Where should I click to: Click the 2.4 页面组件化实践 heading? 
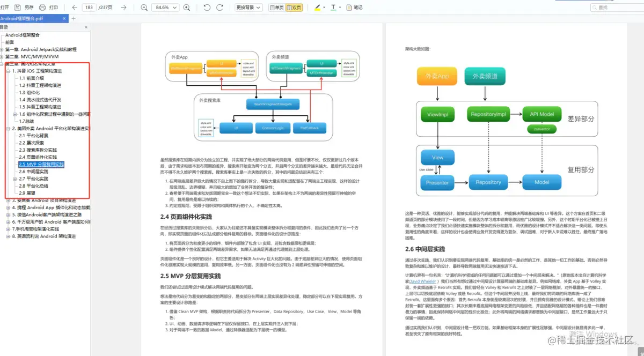186,217
